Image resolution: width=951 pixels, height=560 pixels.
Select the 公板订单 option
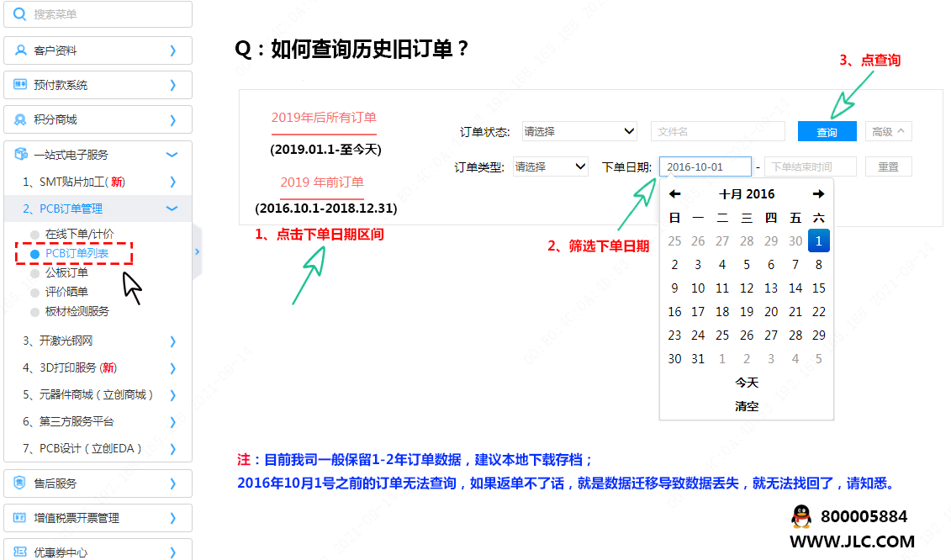coord(66,272)
